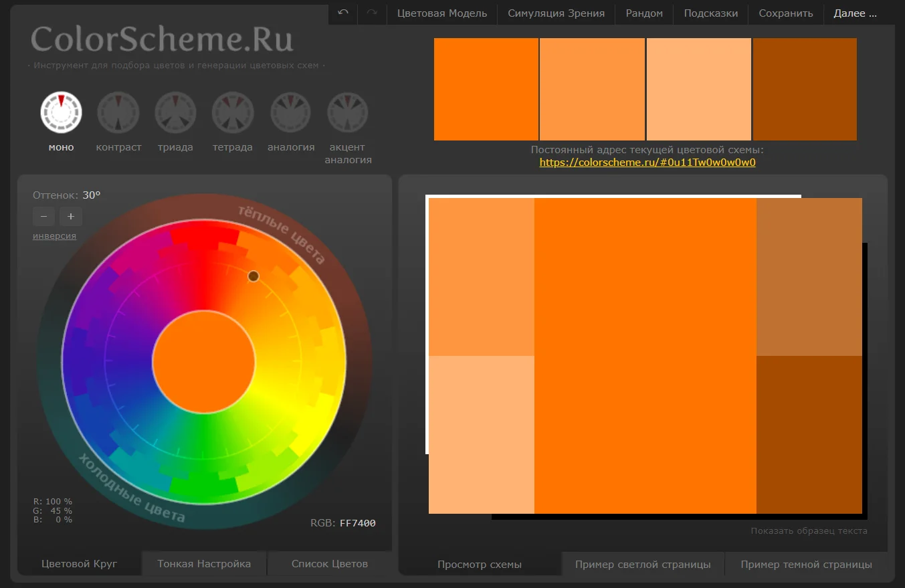Image resolution: width=905 pixels, height=588 pixels.
Task: Open the permanent colorscheme.ru URL link
Action: click(647, 163)
